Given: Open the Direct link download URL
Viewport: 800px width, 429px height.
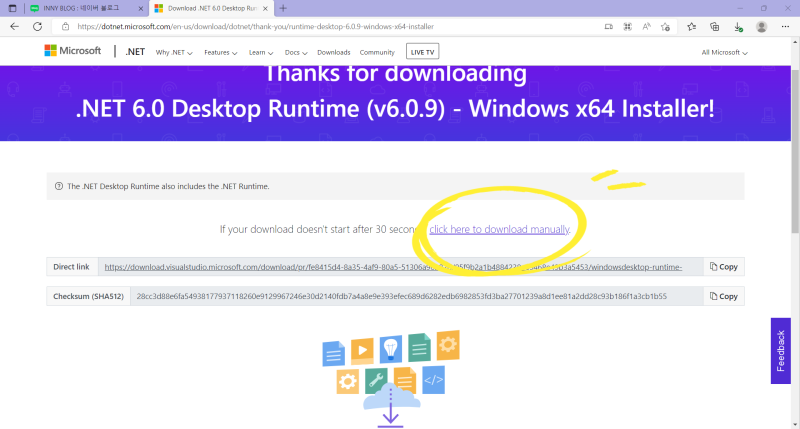Looking at the screenshot, I should [x=393, y=267].
